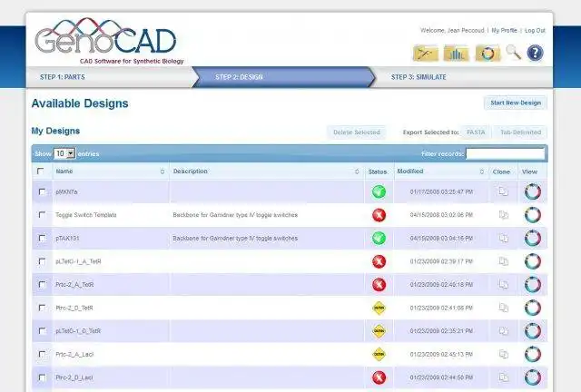Click the red status icon for Ptrc-2_D_LacI
The width and height of the screenshot is (581, 392).
379,377
